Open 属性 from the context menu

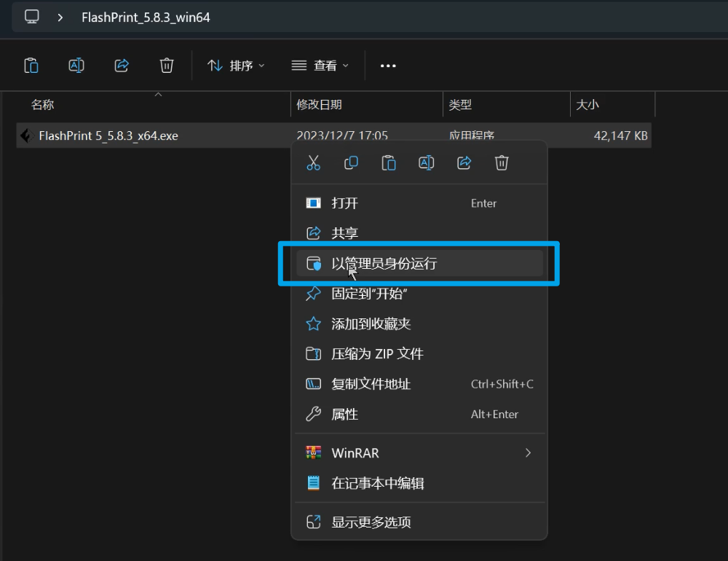point(420,414)
